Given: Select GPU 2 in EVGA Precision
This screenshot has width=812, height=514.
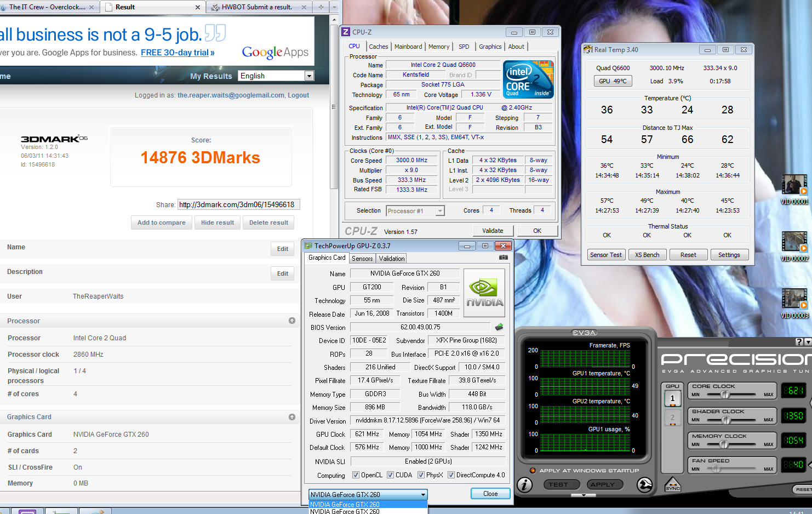Looking at the screenshot, I should click(672, 417).
